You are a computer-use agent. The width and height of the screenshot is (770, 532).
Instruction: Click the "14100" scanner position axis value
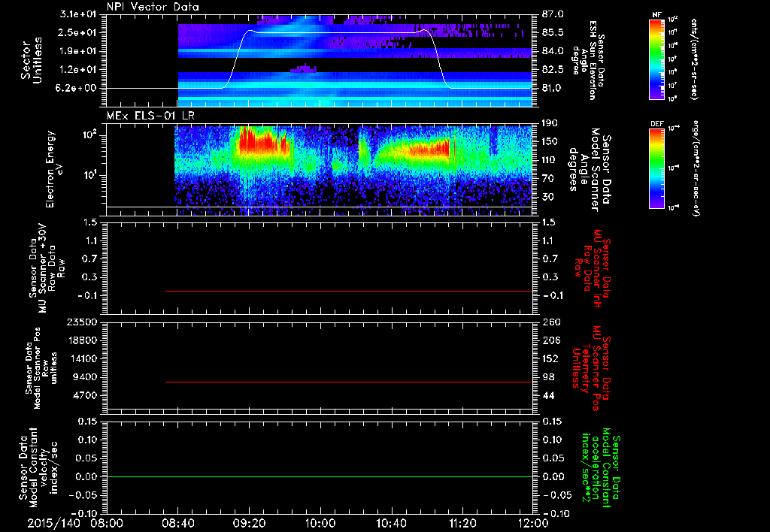pyautogui.click(x=85, y=359)
